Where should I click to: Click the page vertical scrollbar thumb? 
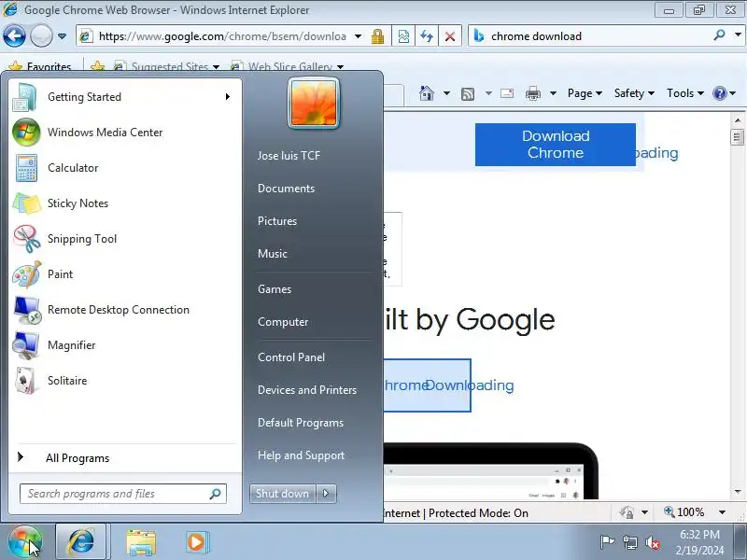point(737,137)
